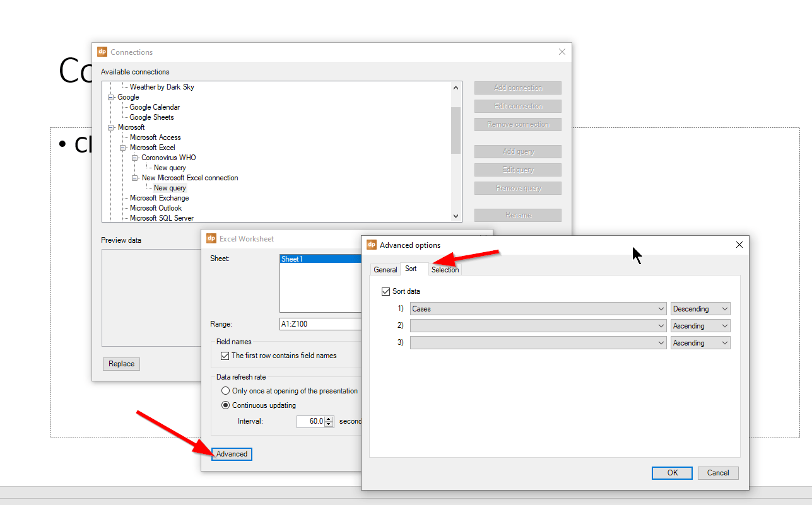Select Sheet1 in the Sheet list
The width and height of the screenshot is (812, 505).
click(x=321, y=258)
